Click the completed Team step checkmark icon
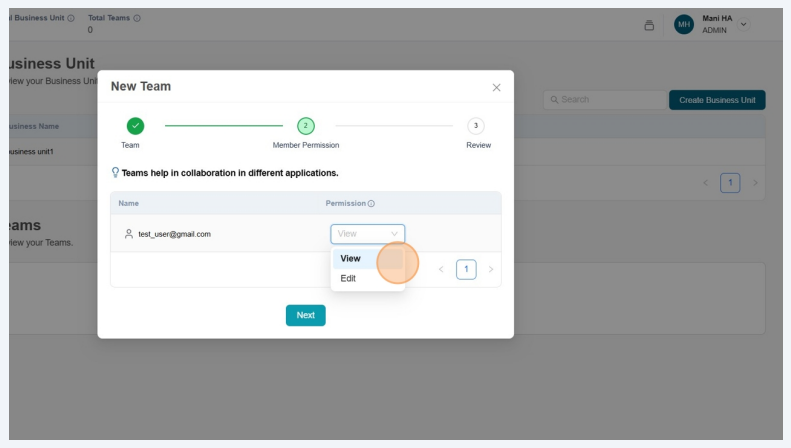The width and height of the screenshot is (791, 448). pos(135,125)
